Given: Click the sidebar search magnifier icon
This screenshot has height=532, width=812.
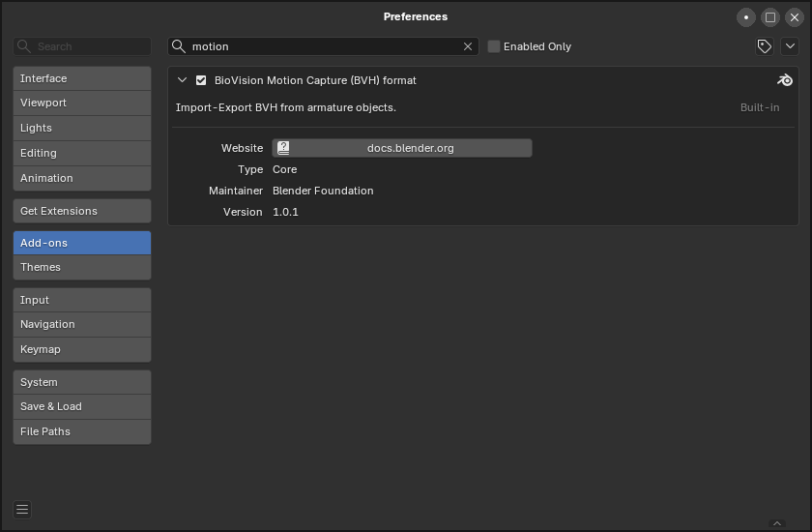Looking at the screenshot, I should 24,46.
